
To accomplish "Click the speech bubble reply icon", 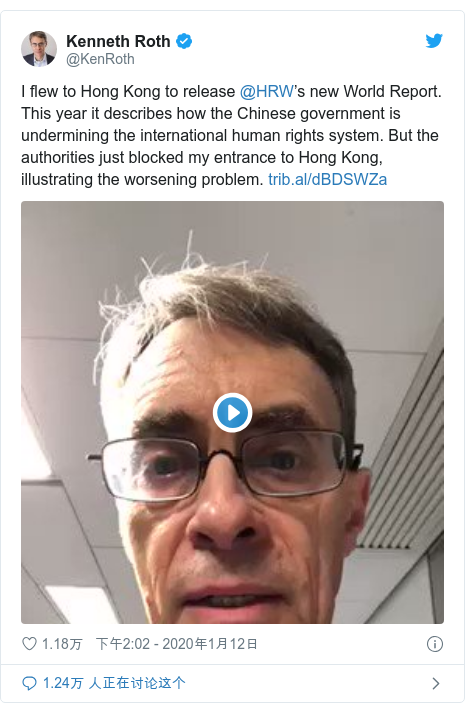I will click(x=30, y=683).
